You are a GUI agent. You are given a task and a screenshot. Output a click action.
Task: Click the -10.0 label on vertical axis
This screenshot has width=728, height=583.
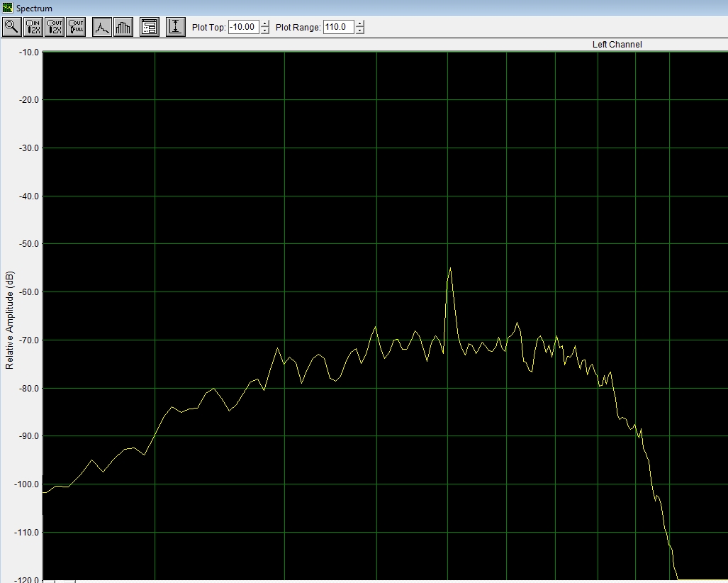click(x=28, y=52)
